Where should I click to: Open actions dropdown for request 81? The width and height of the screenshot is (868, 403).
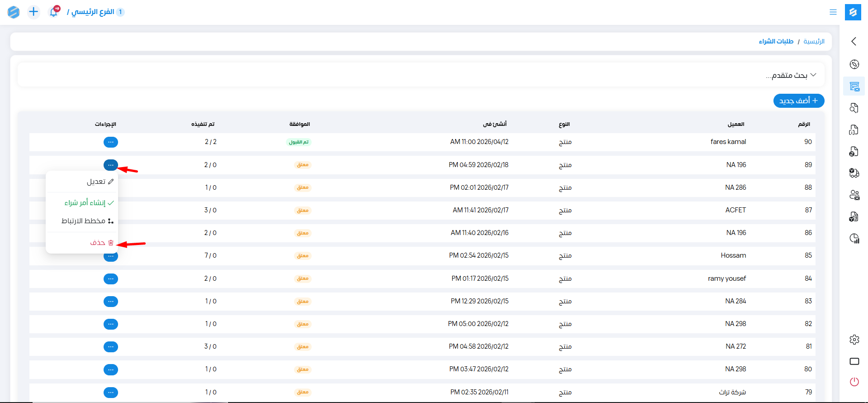(111, 347)
